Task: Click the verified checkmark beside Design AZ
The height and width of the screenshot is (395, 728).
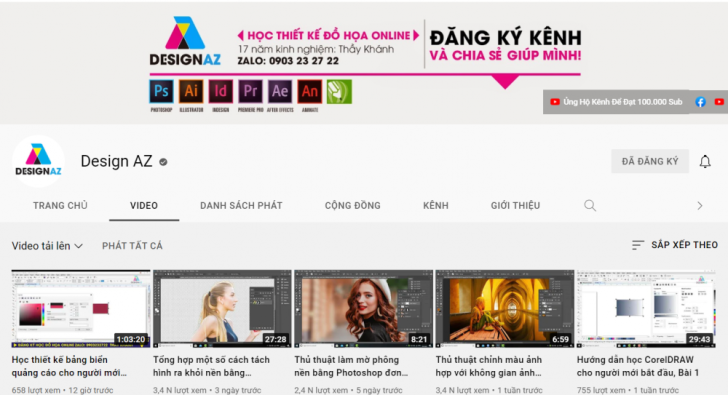Action: click(x=163, y=162)
